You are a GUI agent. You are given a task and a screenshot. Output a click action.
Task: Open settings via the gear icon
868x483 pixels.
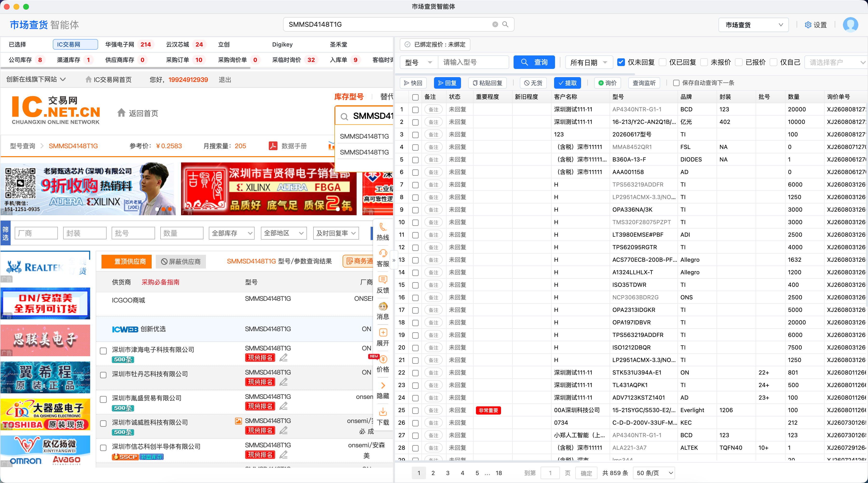[x=808, y=25]
